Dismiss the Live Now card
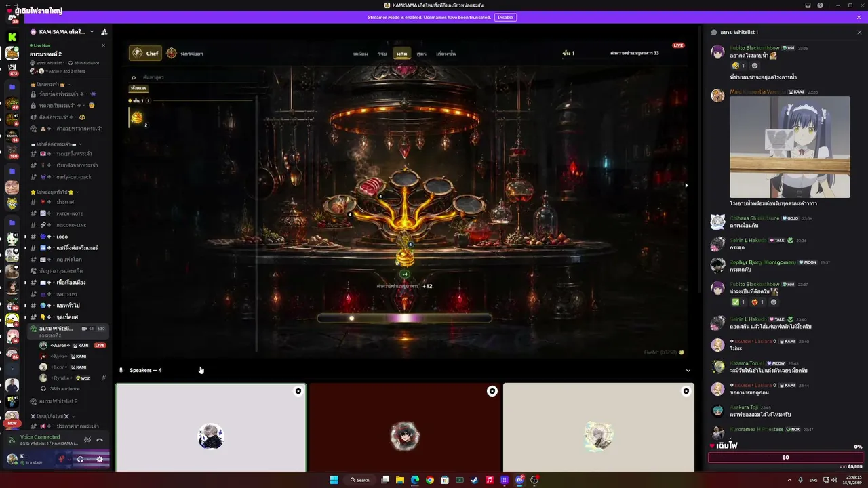Image resolution: width=868 pixels, height=488 pixels. 103,45
